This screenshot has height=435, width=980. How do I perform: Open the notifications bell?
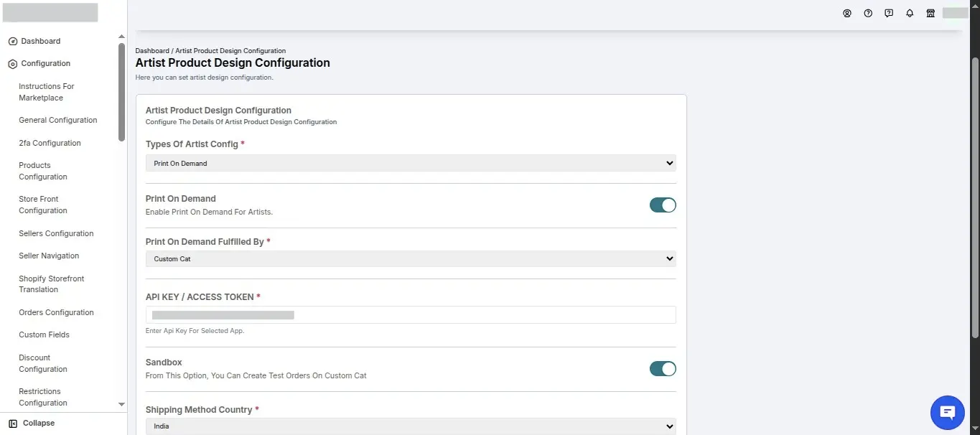point(910,13)
